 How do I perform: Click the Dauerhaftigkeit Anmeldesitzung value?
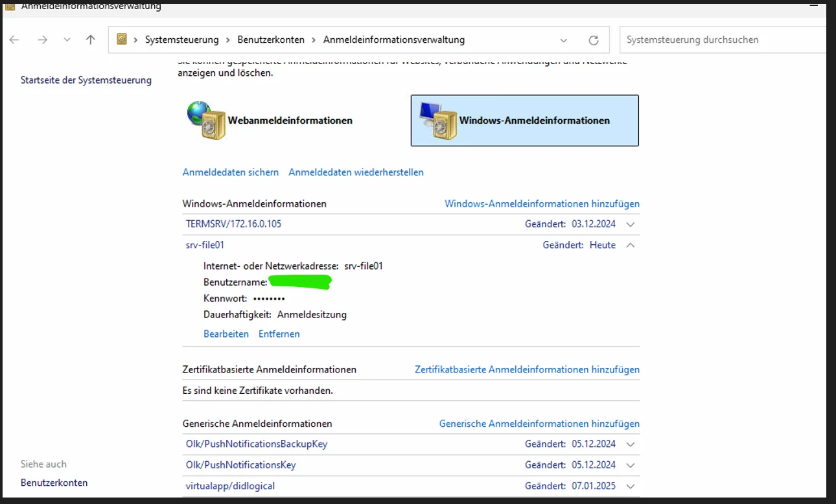pos(312,315)
